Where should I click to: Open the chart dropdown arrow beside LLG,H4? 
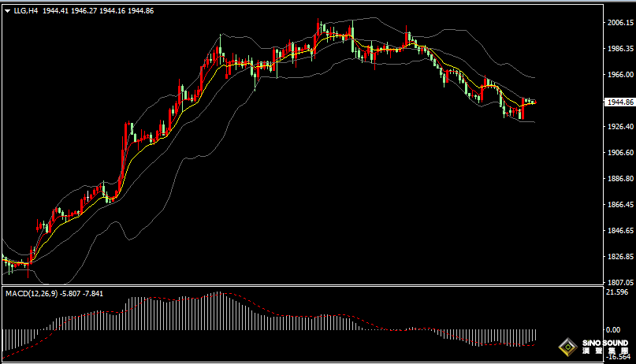point(7,11)
